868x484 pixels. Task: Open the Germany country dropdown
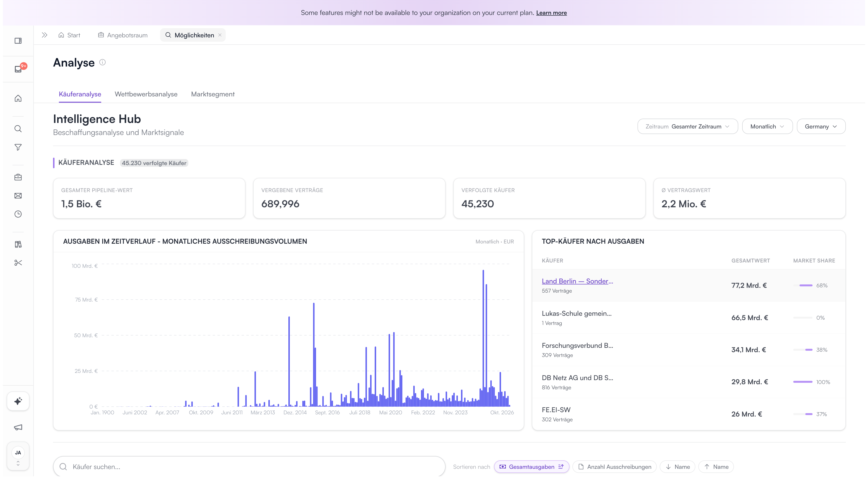coord(821,126)
